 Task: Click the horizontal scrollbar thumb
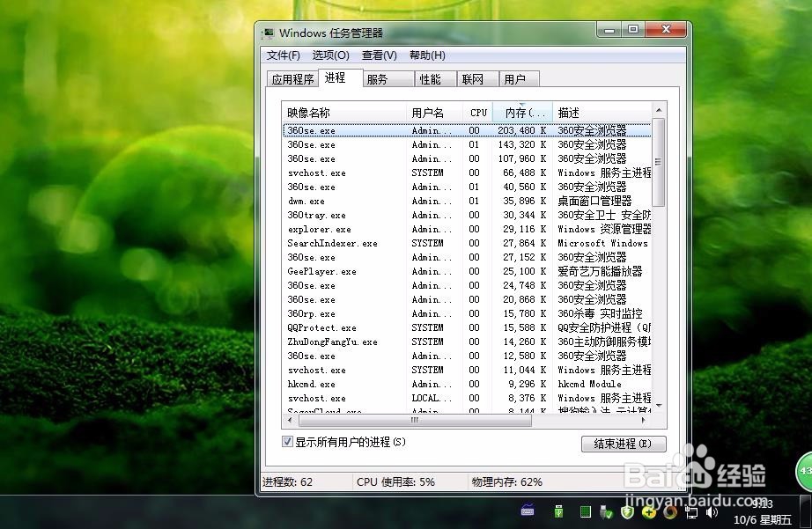coord(414,421)
